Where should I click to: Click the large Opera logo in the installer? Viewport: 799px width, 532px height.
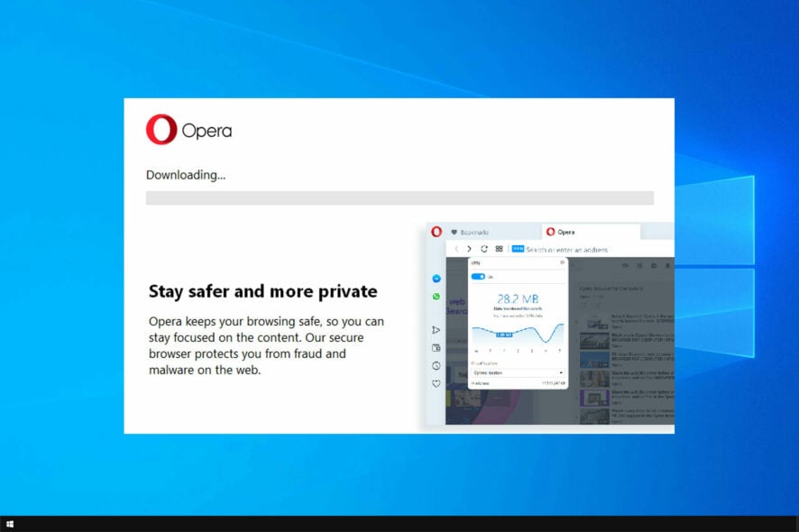161,130
